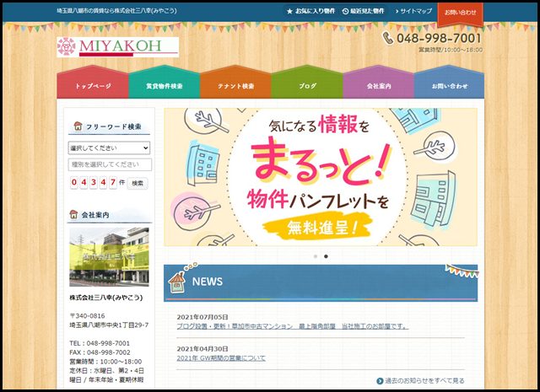This screenshot has width=540, height=392.
Task: Click the arrow icon before 過去のお知らせをすべて見る
Action: [x=380, y=381]
